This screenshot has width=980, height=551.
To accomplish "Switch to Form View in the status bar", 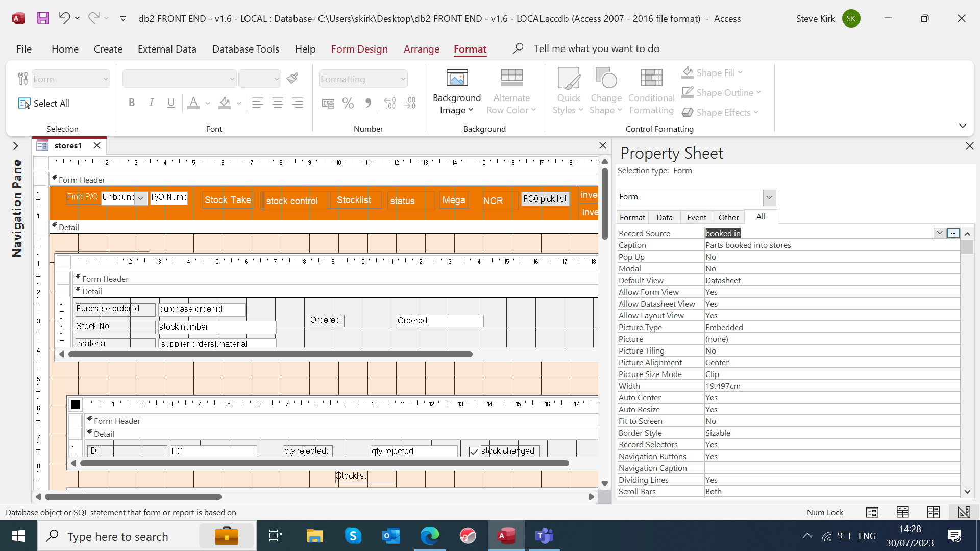I will click(x=872, y=512).
